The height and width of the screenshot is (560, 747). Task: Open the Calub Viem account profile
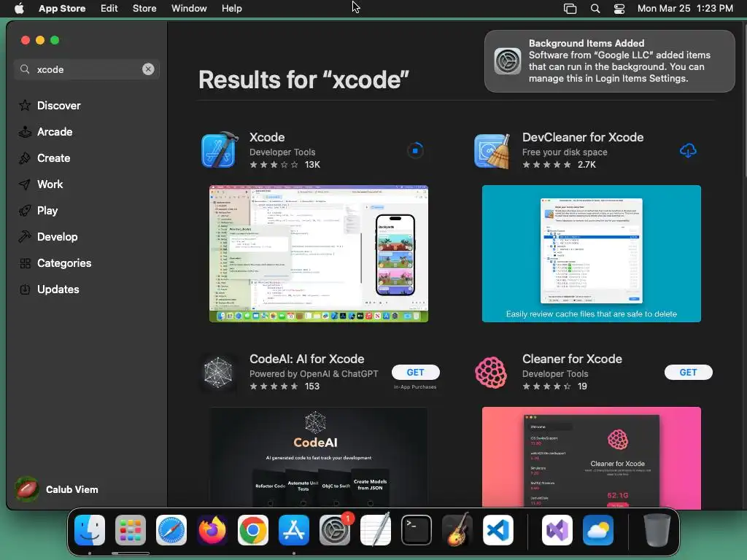pyautogui.click(x=57, y=489)
